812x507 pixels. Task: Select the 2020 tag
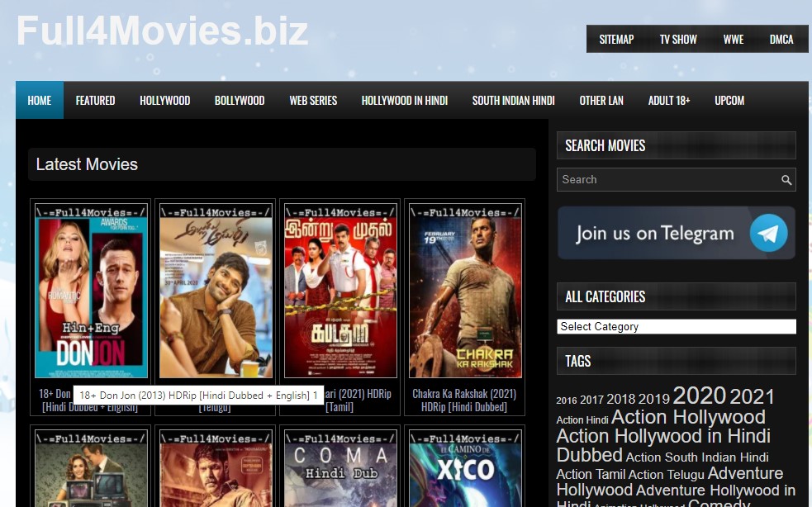(699, 396)
